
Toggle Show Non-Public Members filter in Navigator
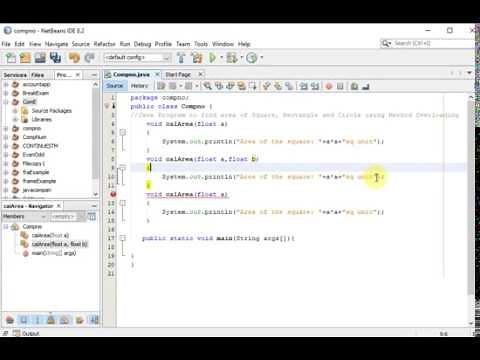coord(51,320)
